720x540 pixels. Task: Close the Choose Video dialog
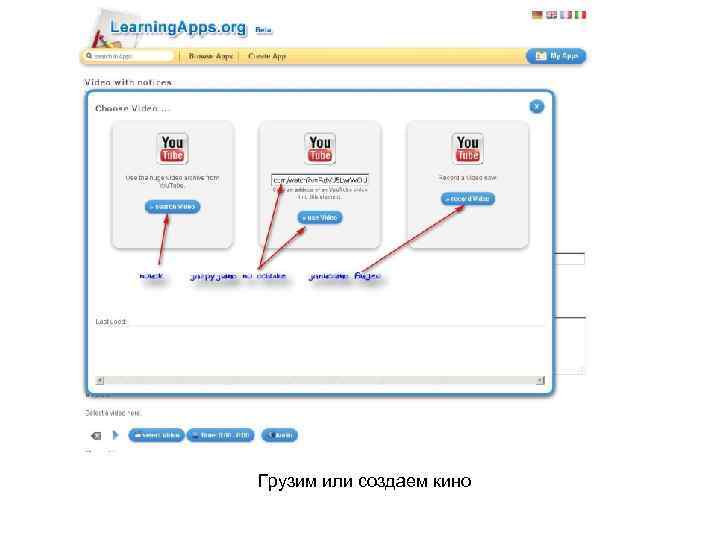point(536,107)
